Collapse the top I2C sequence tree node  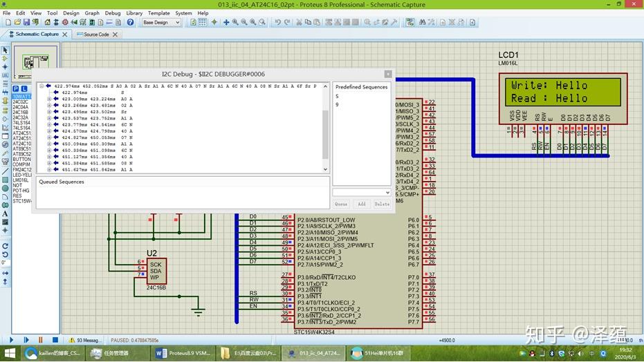(x=41, y=86)
